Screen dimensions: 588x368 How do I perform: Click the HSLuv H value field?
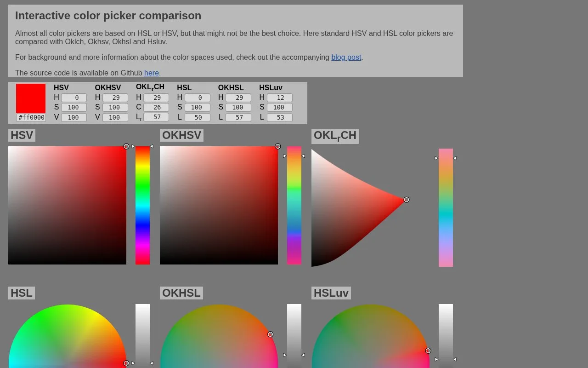tap(280, 98)
